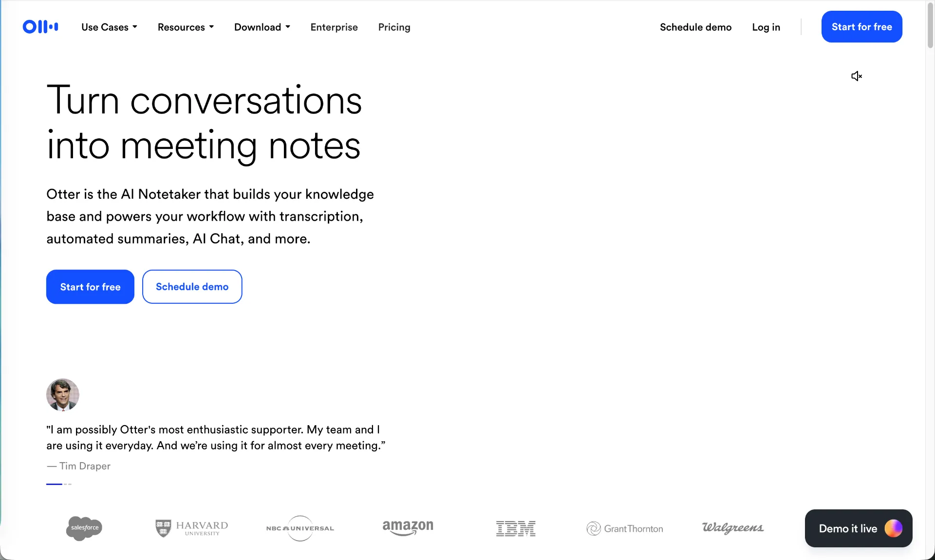Click the Salesforce cloud logo

pos(84,528)
